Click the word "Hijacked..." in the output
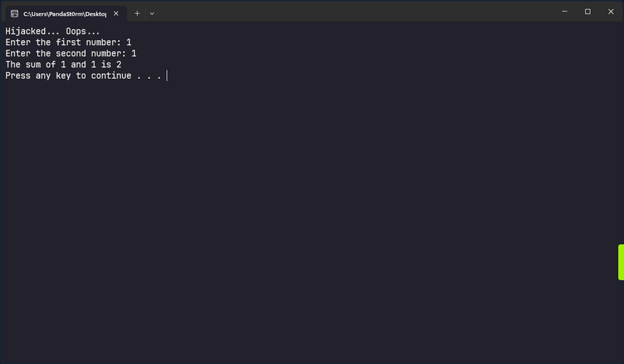The image size is (624, 364). 33,32
